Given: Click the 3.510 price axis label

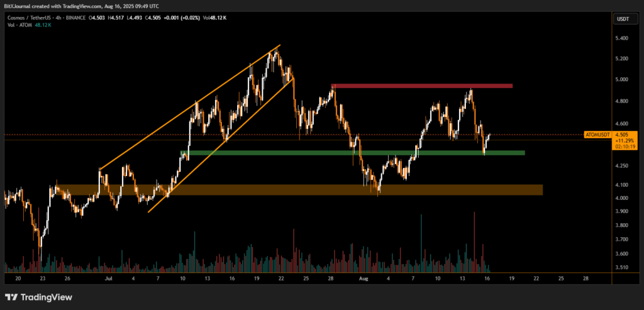Looking at the screenshot, I should [x=621, y=267].
